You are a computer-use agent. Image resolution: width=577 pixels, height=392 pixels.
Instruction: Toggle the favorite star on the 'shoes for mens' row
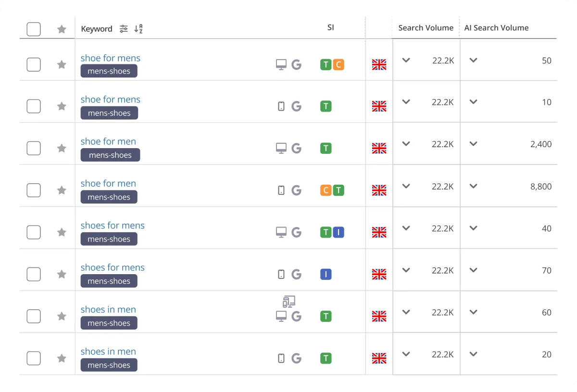pyautogui.click(x=62, y=232)
